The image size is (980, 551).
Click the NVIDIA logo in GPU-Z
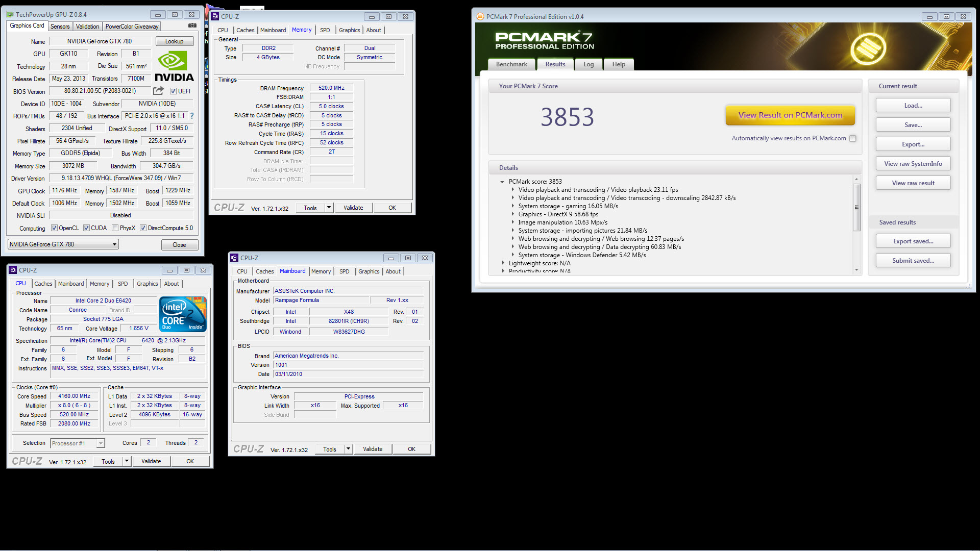[x=174, y=66]
